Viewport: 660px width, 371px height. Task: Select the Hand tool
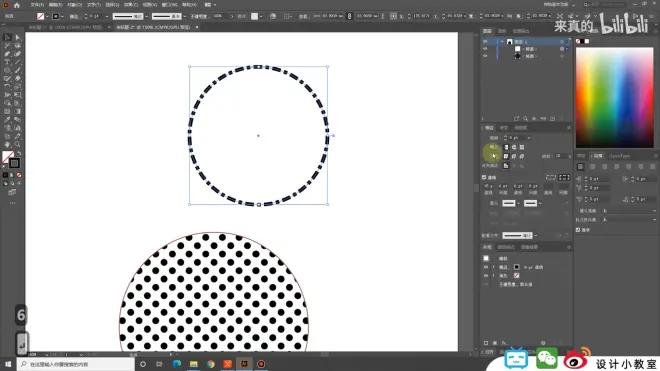click(x=7, y=144)
